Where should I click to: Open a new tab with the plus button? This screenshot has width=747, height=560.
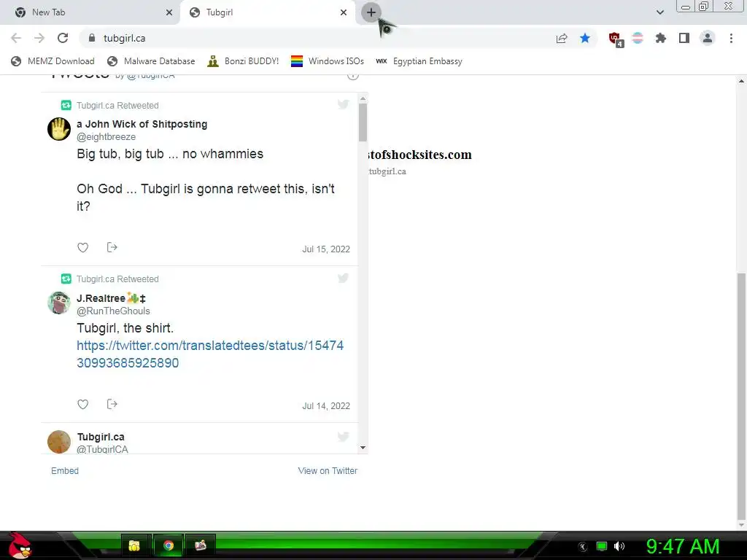tap(371, 12)
